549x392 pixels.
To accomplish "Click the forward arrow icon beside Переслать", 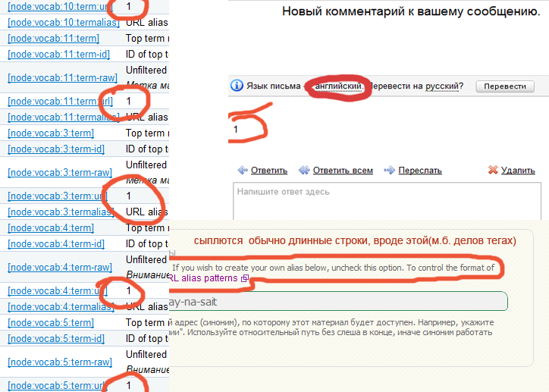I will point(389,171).
